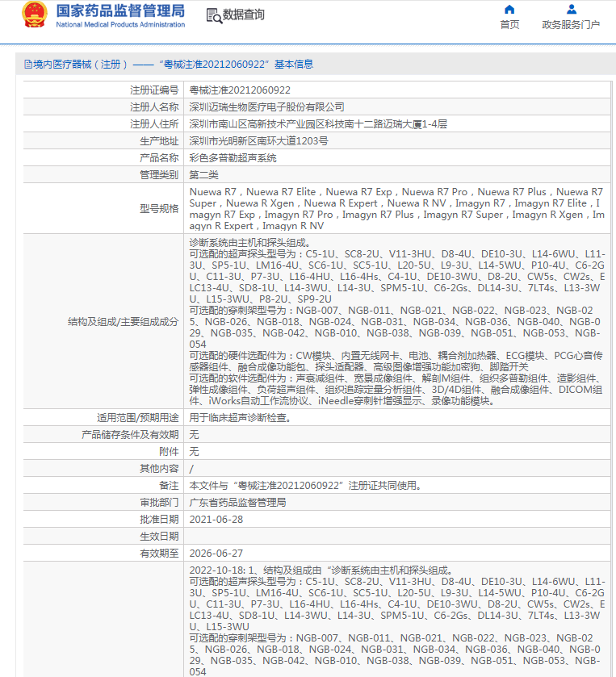Select the 批准日期 label
616x677 pixels.
tap(159, 520)
